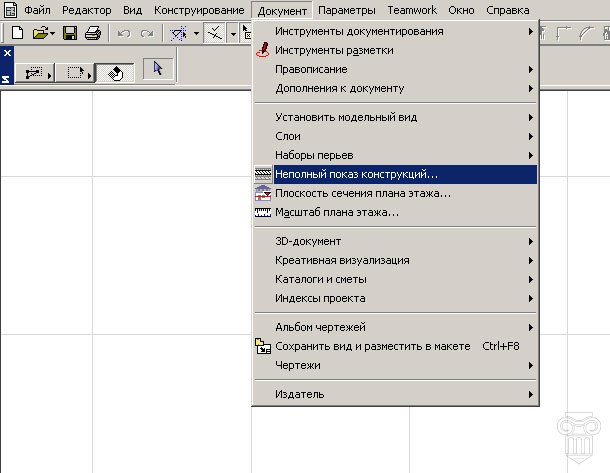The width and height of the screenshot is (610, 473).
Task: Choose Сохранить вид и разместить в макете
Action: pyautogui.click(x=395, y=347)
